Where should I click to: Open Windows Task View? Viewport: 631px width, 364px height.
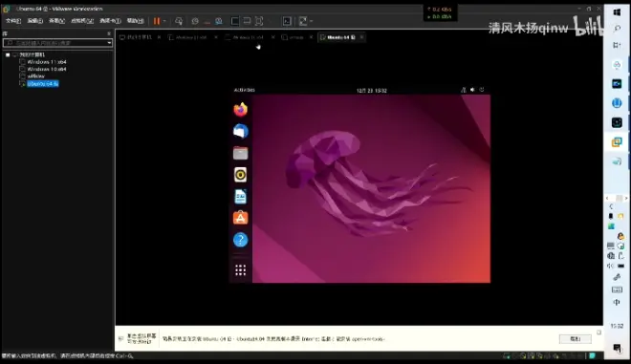(x=617, y=45)
